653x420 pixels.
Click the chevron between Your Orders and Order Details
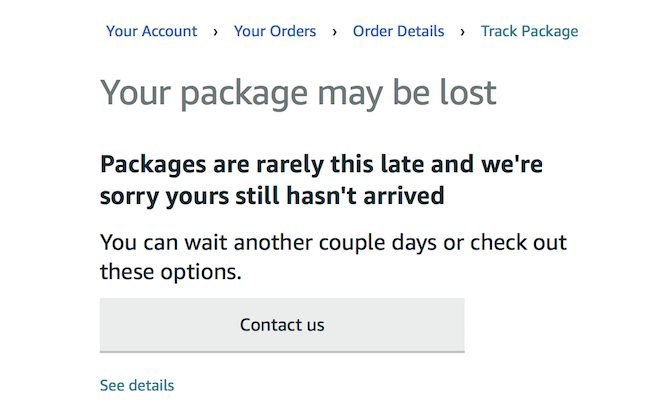coord(334,32)
